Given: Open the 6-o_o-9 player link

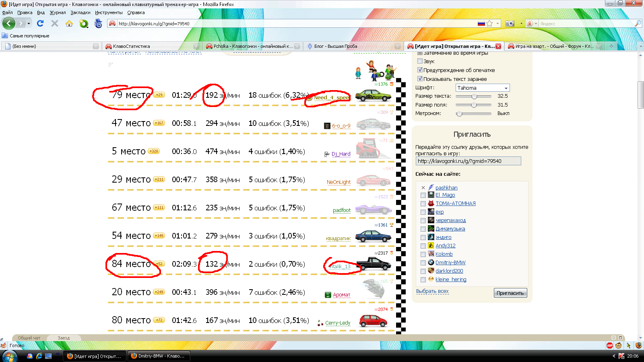Looking at the screenshot, I should (341, 125).
